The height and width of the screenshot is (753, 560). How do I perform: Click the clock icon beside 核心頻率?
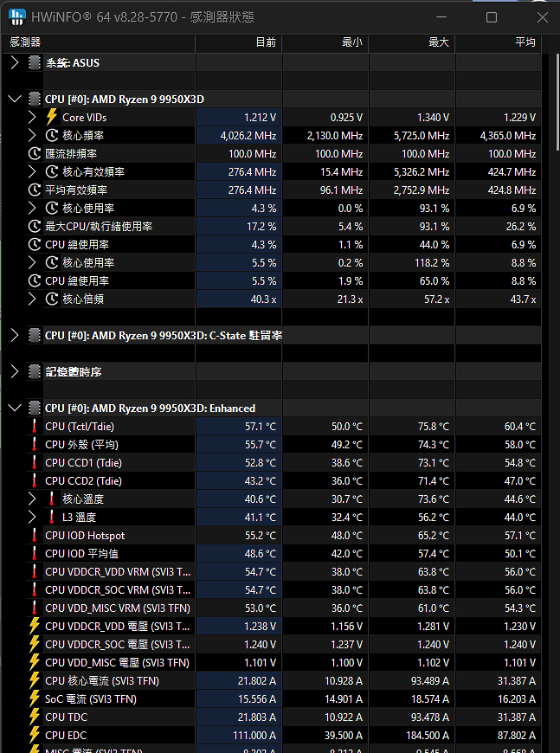point(51,135)
